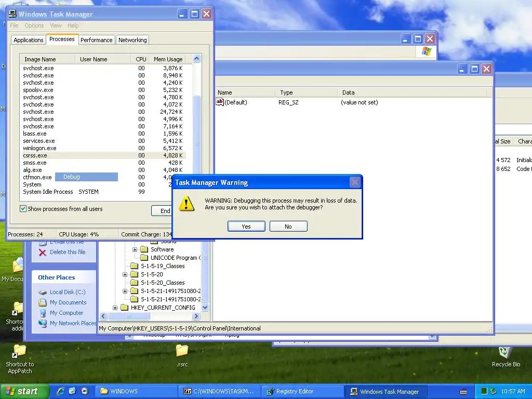Select the lsass.exe process
The height and width of the screenshot is (399, 532).
click(103, 134)
